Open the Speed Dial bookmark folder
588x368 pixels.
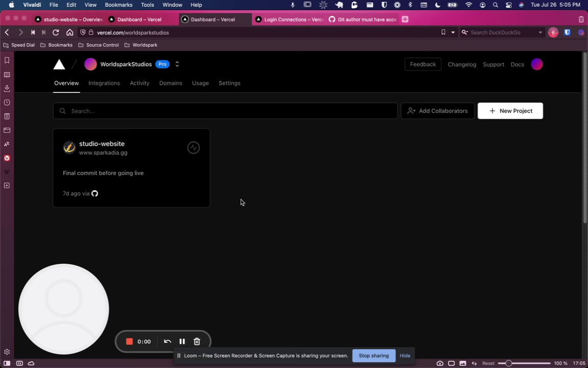19,45
